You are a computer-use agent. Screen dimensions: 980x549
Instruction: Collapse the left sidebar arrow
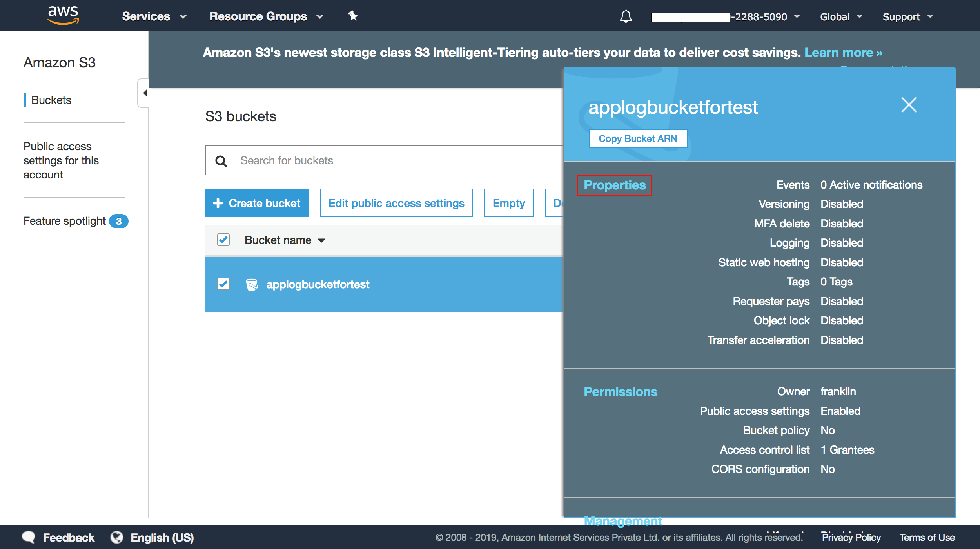click(x=145, y=93)
